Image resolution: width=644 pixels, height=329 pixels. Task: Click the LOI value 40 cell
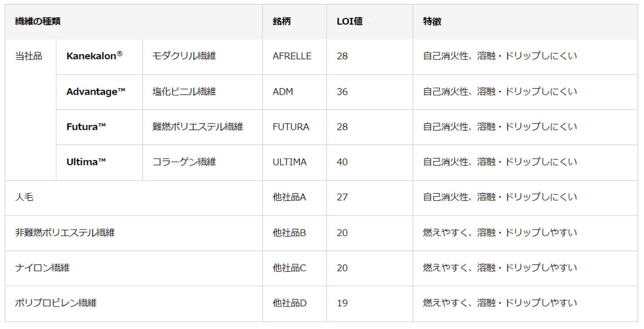(x=342, y=162)
